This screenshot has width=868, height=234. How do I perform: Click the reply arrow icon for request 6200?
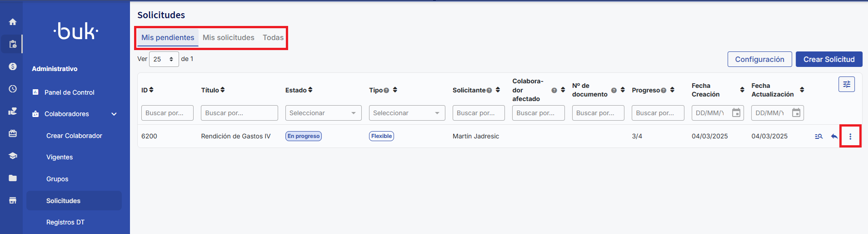[834, 136]
